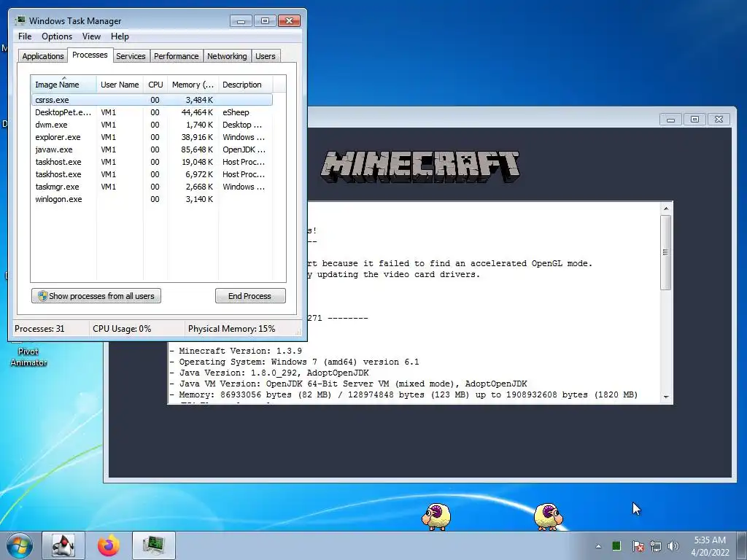Close the Task Manager window

click(x=289, y=21)
